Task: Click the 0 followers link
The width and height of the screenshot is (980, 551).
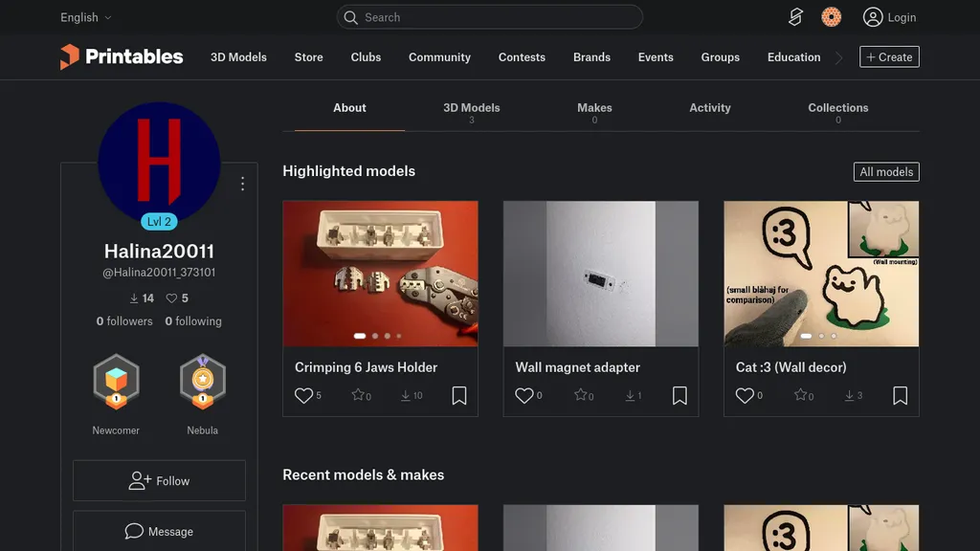Action: point(124,321)
